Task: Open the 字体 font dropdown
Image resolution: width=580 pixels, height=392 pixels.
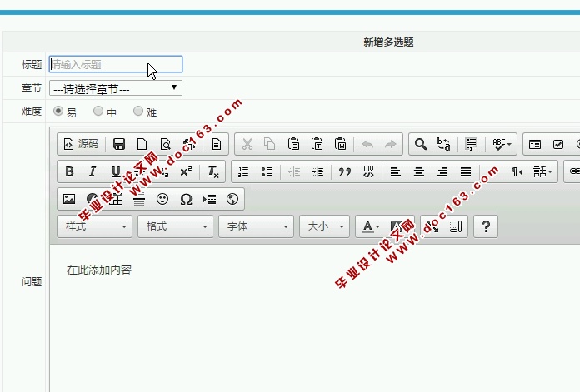Action: [x=256, y=226]
